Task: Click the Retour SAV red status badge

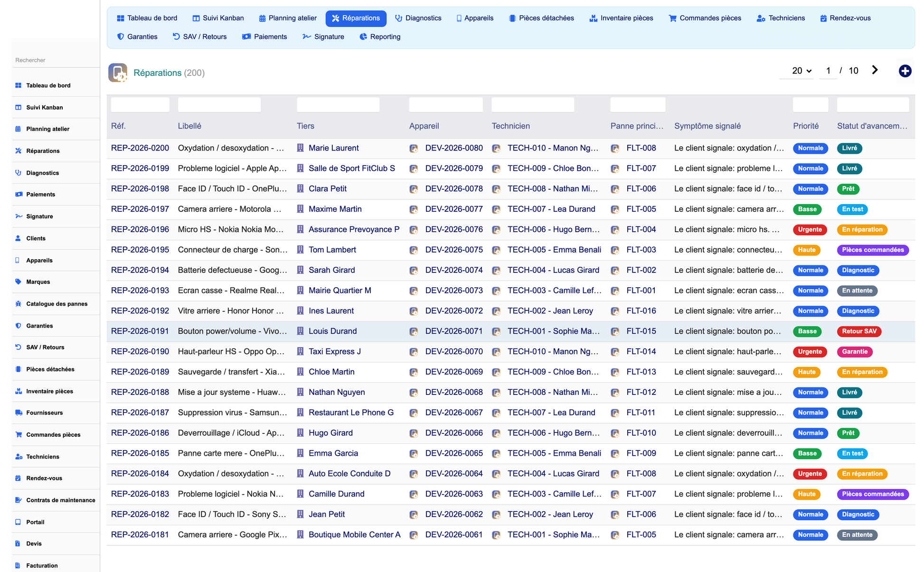Action: (x=859, y=331)
